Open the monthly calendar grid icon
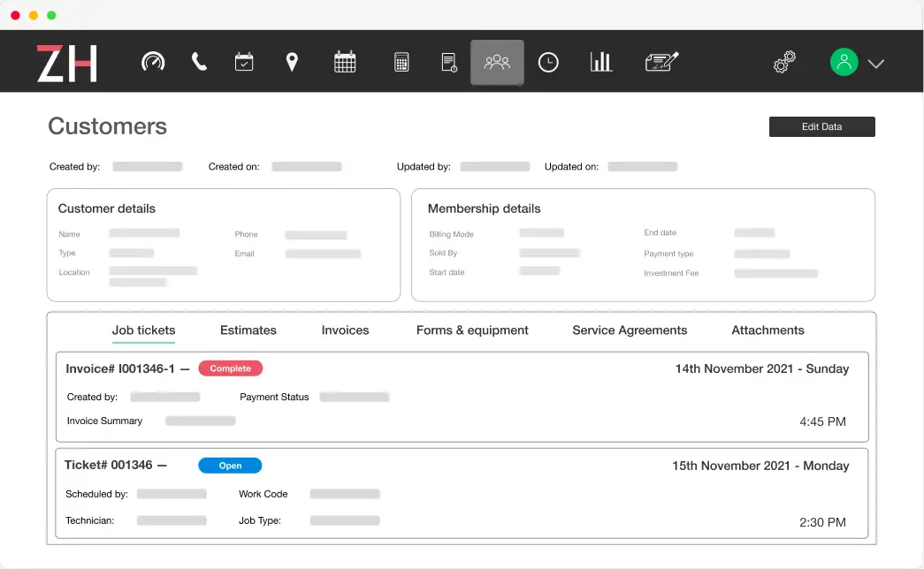This screenshot has height=569, width=924. coord(345,62)
